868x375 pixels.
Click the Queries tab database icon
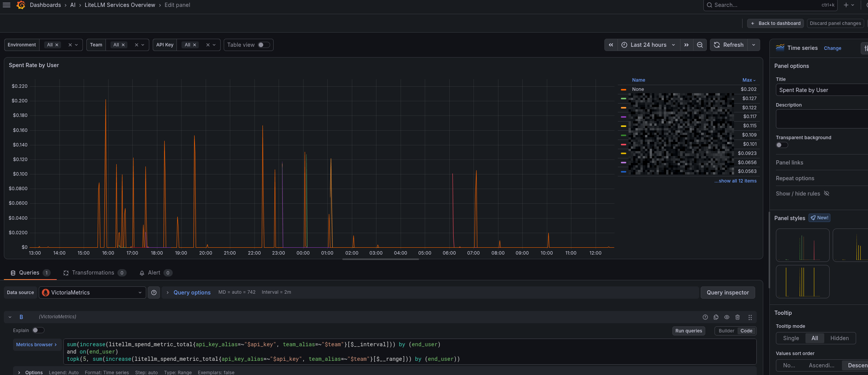[x=13, y=273]
